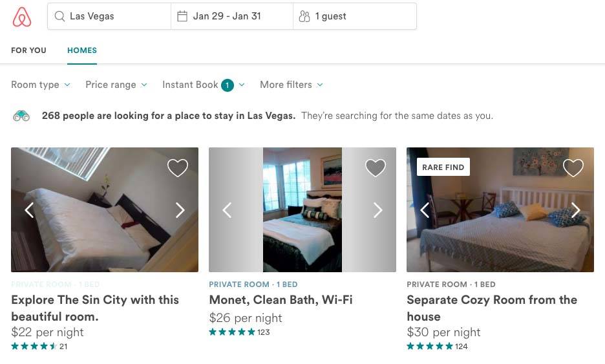Click the search magnifier icon

coord(59,17)
